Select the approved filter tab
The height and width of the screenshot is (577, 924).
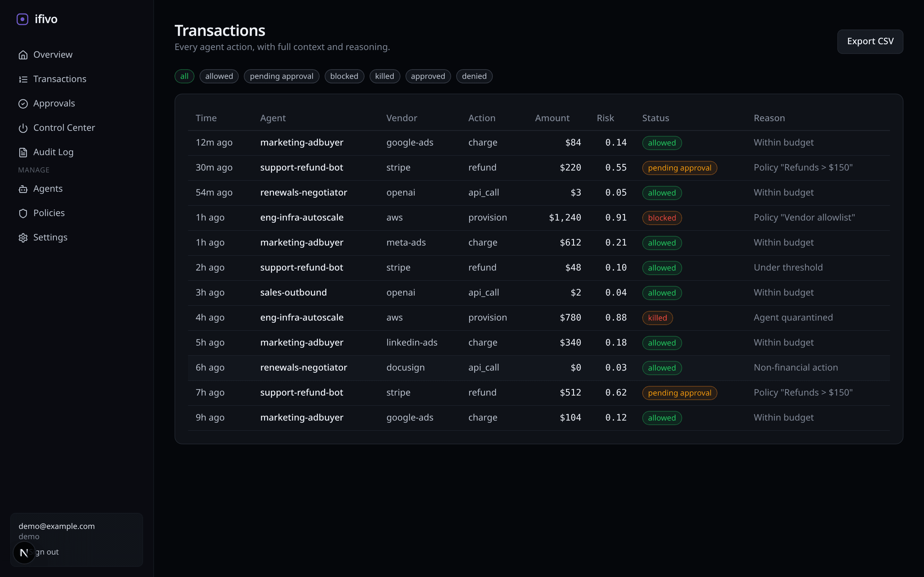pyautogui.click(x=428, y=76)
